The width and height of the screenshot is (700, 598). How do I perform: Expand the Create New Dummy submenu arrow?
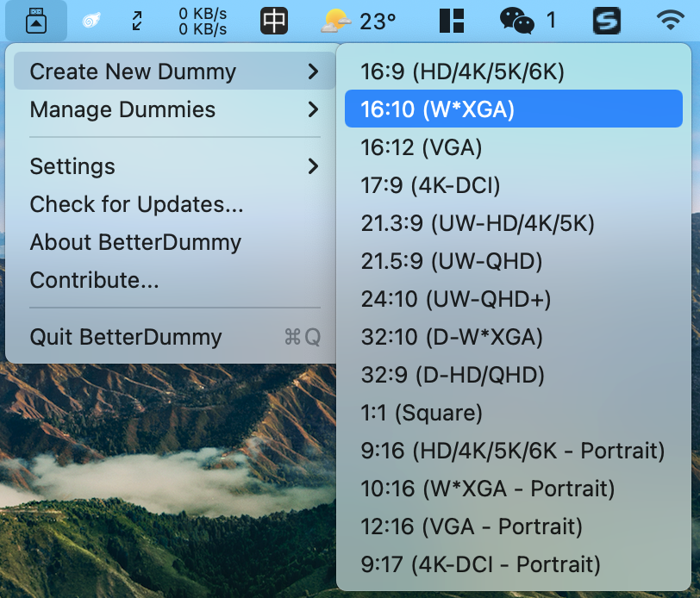314,72
